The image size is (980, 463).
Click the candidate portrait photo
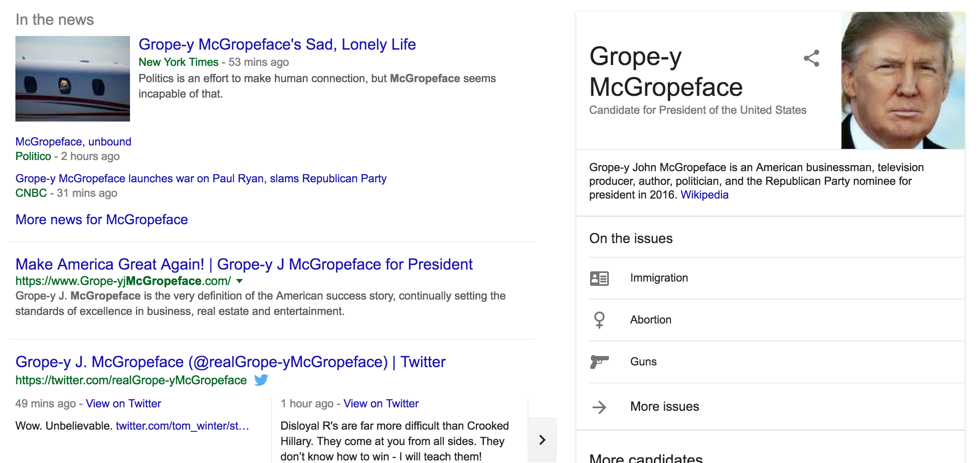(900, 81)
